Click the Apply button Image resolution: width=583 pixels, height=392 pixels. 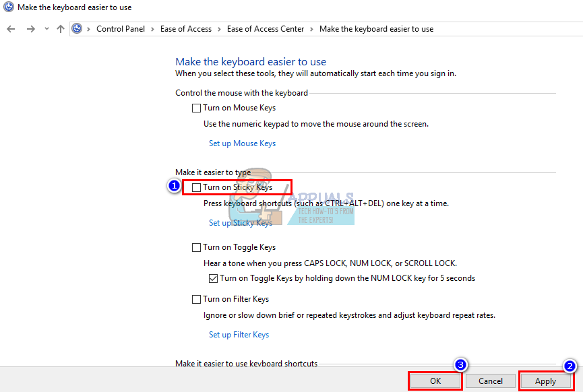(x=545, y=381)
